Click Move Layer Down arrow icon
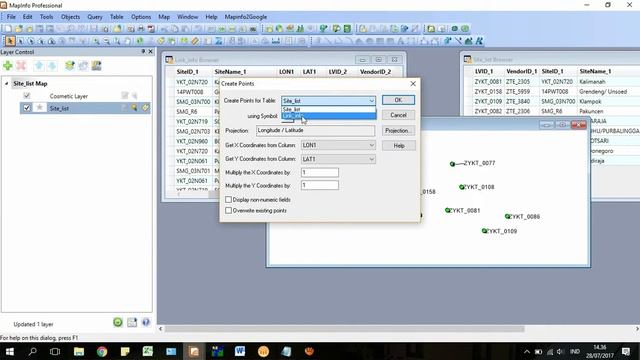This screenshot has height=360, width=640. click(52, 65)
